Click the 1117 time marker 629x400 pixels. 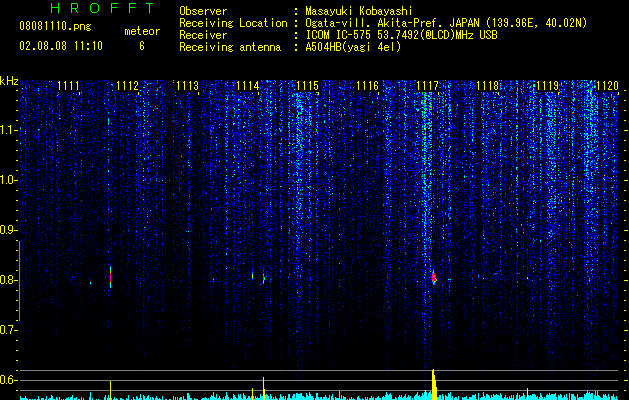(428, 86)
